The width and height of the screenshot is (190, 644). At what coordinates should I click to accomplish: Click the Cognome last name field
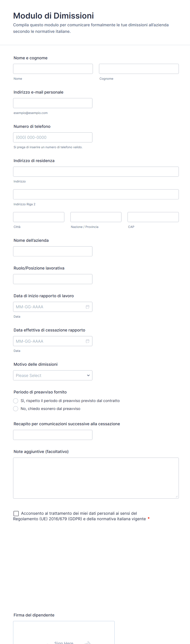(139, 69)
